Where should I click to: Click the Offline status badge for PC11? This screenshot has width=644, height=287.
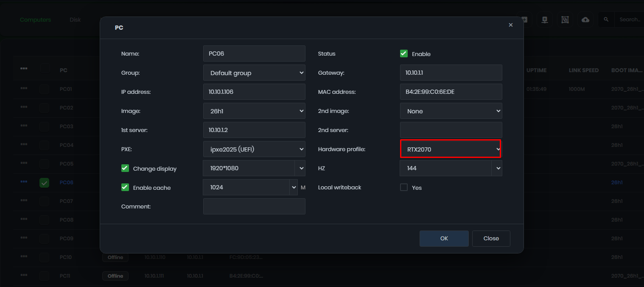[115, 276]
